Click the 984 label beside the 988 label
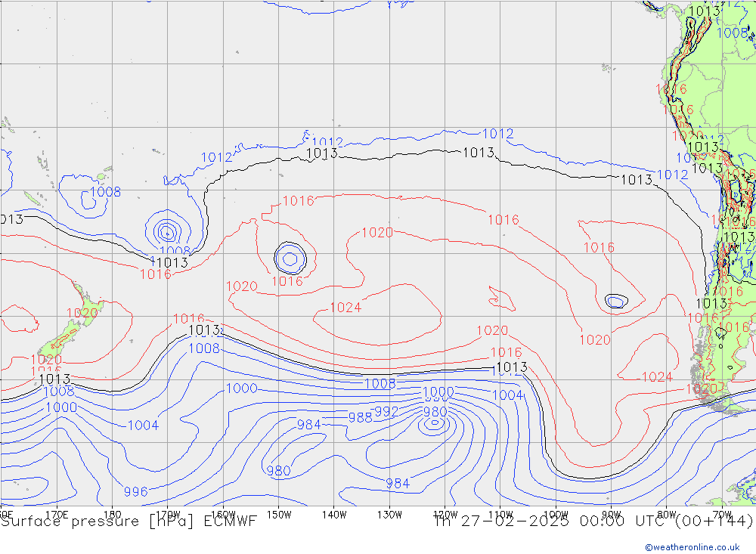Screen dimensions: 756x554 [x=308, y=425]
